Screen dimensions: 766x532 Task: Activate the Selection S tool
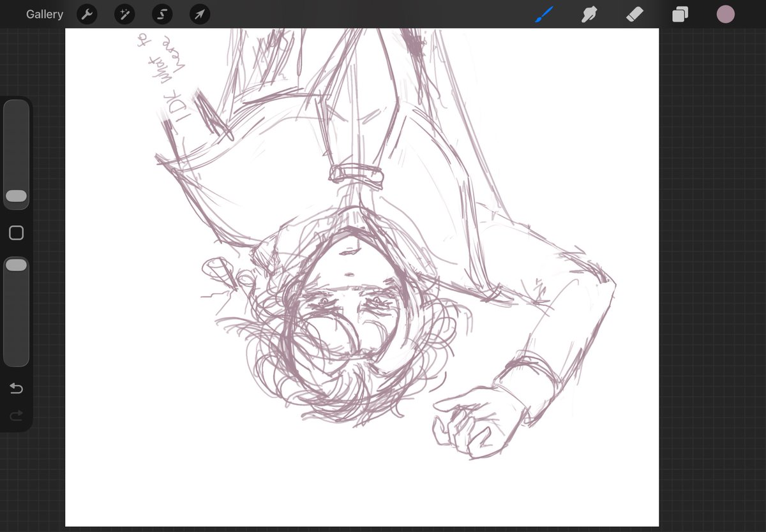[x=162, y=14]
